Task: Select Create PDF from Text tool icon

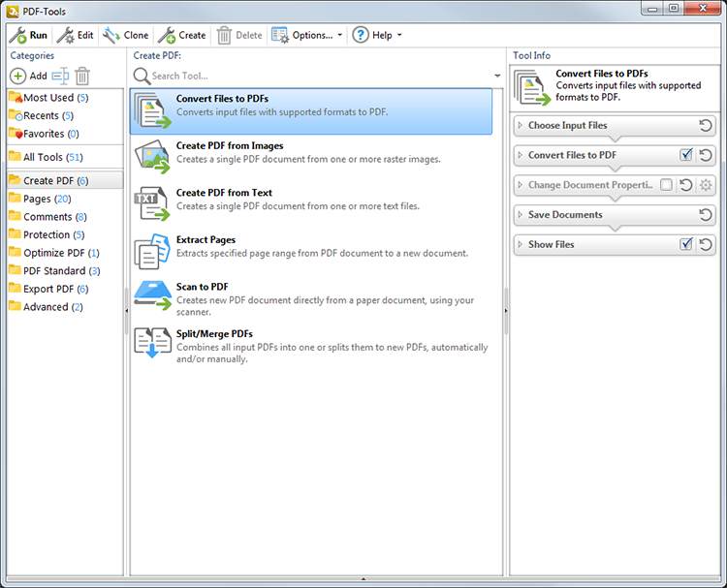Action: pyautogui.click(x=153, y=203)
